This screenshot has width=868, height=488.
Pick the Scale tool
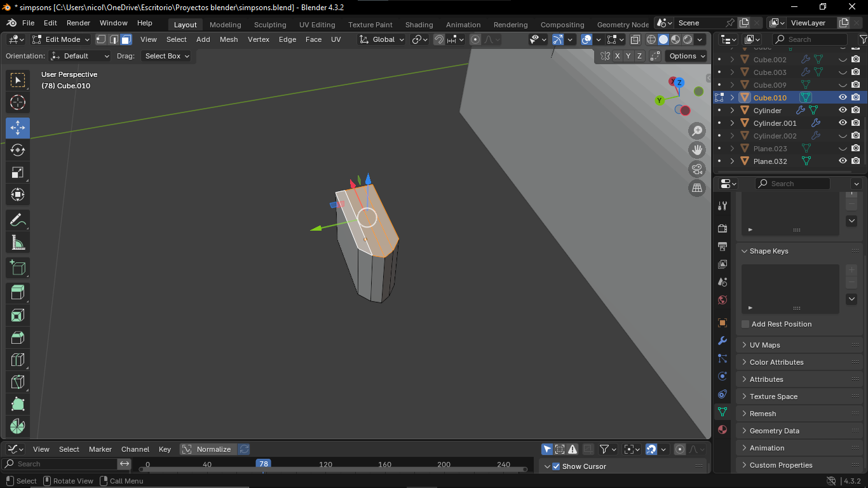coord(18,172)
